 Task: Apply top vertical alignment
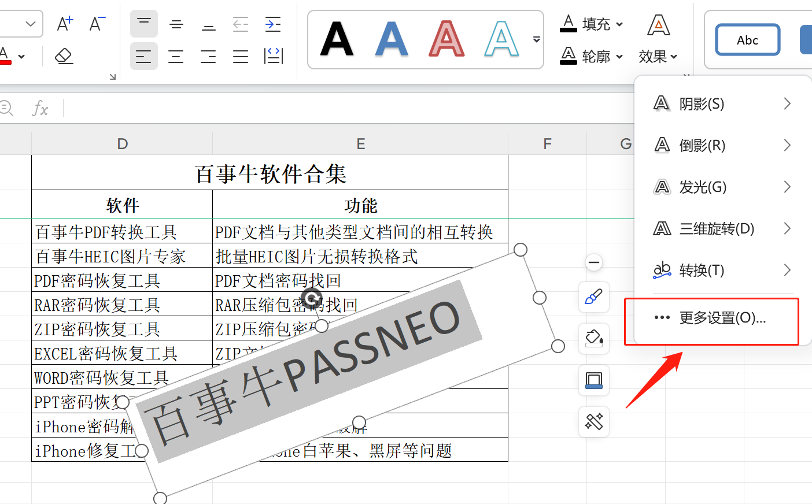144,24
